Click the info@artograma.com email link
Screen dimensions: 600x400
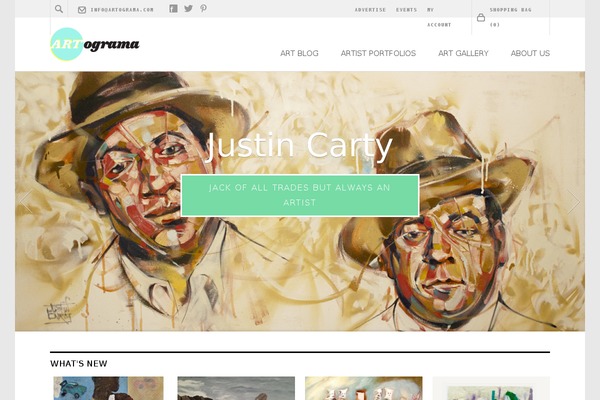122,10
